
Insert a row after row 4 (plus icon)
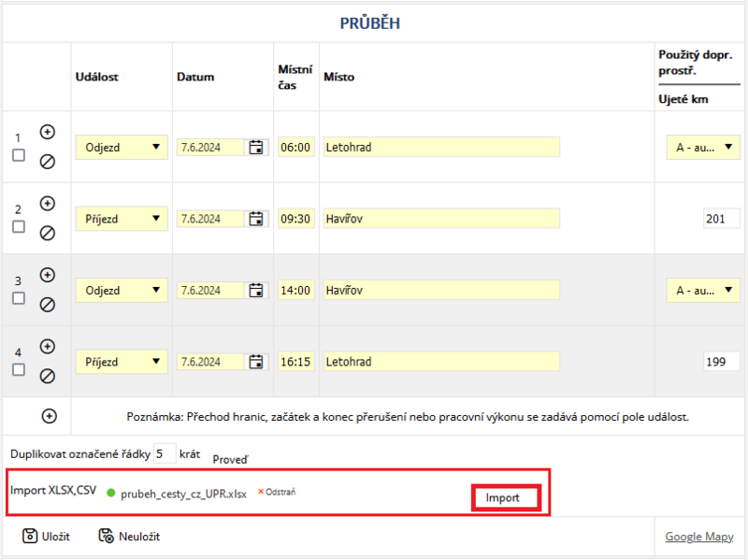pos(48,347)
